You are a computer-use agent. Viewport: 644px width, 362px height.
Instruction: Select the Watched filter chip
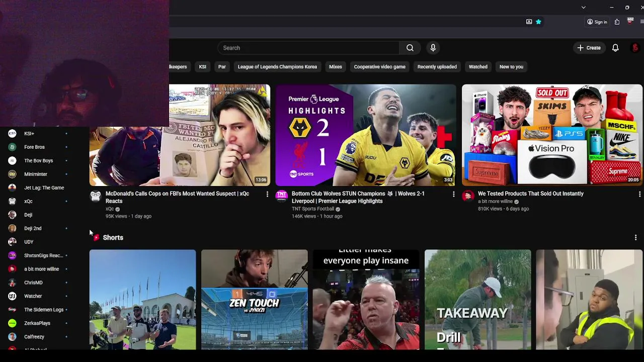(478, 66)
